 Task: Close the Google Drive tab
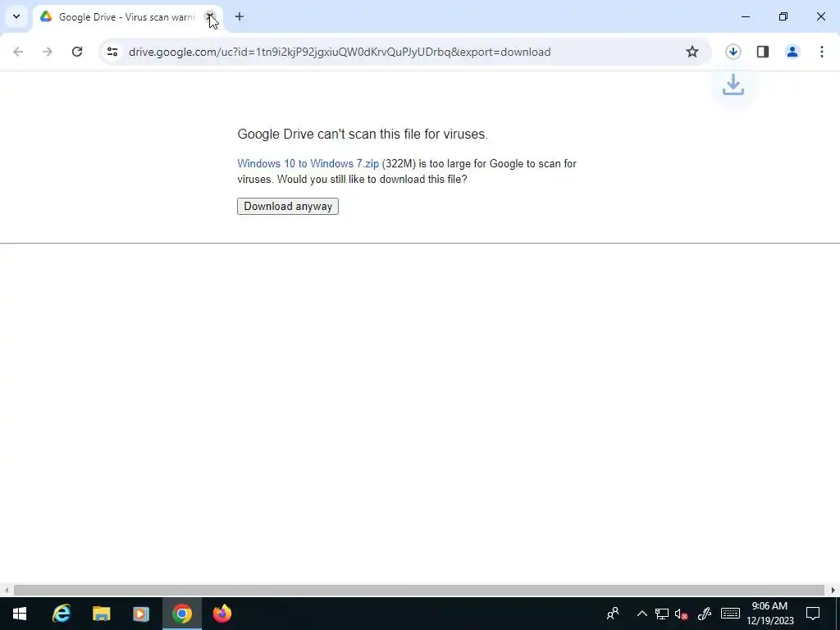[x=211, y=16]
